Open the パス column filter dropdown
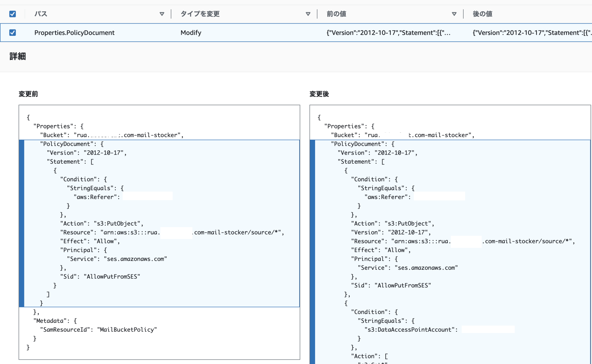 point(162,14)
